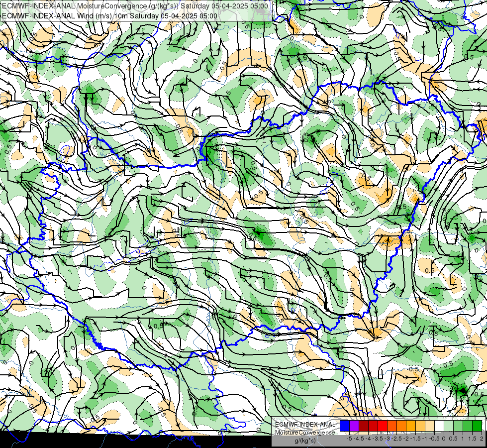Image resolution: width=487 pixels, height=448 pixels.
Task: Click the -5 tick label in legend
Action: (349, 439)
